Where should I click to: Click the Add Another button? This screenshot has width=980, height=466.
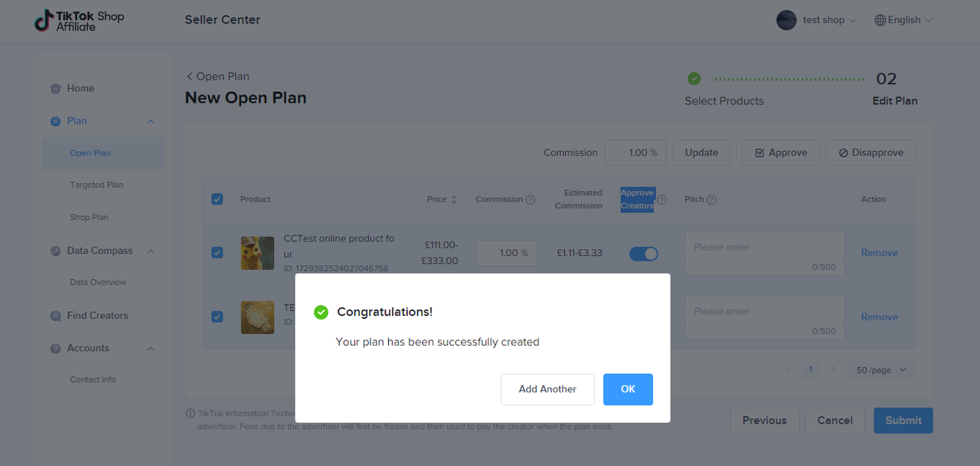(547, 389)
